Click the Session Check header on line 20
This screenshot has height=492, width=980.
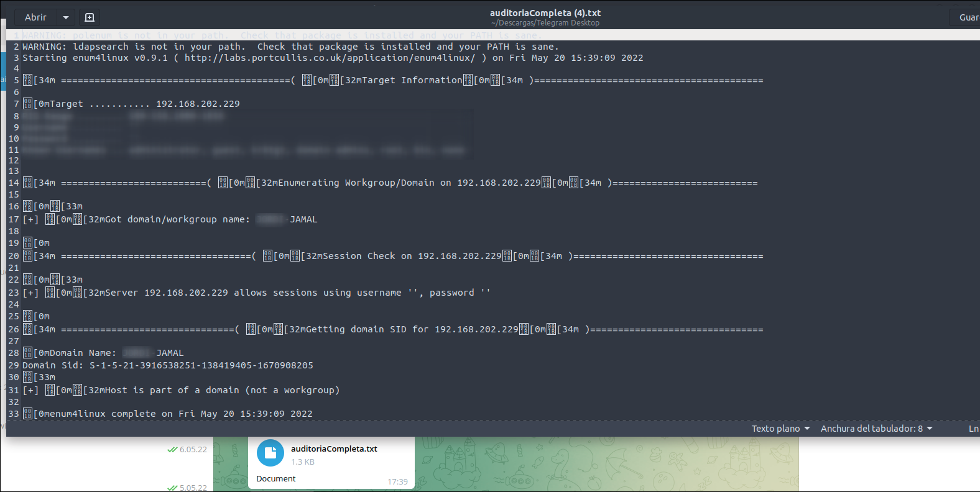(393, 257)
